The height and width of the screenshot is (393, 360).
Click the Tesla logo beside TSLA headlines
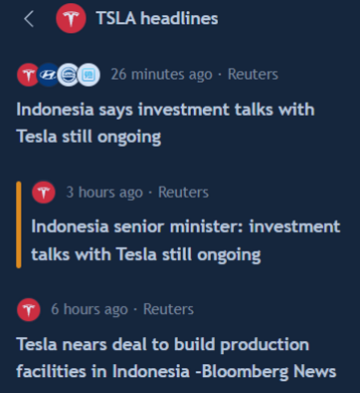tap(71, 18)
